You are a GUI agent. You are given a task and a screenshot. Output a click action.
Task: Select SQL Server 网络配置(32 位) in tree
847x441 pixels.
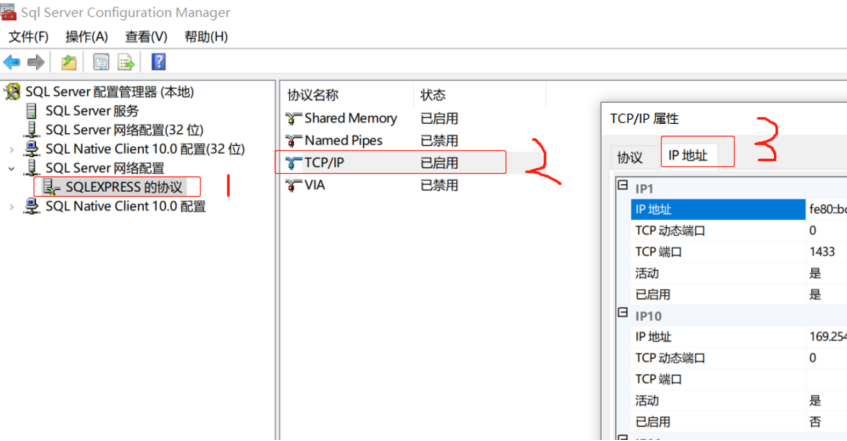124,130
